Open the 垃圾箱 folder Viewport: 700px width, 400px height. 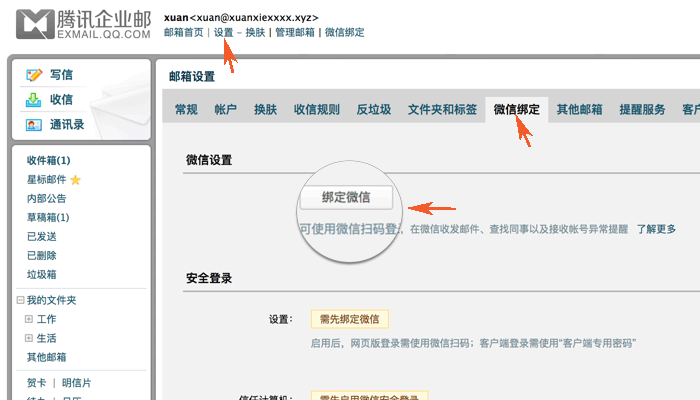pyautogui.click(x=41, y=275)
